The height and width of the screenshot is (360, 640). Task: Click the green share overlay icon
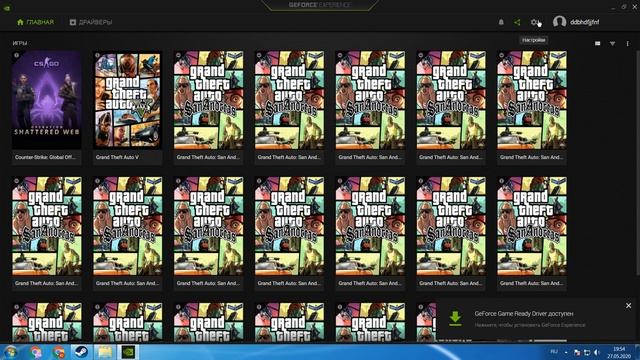click(517, 22)
